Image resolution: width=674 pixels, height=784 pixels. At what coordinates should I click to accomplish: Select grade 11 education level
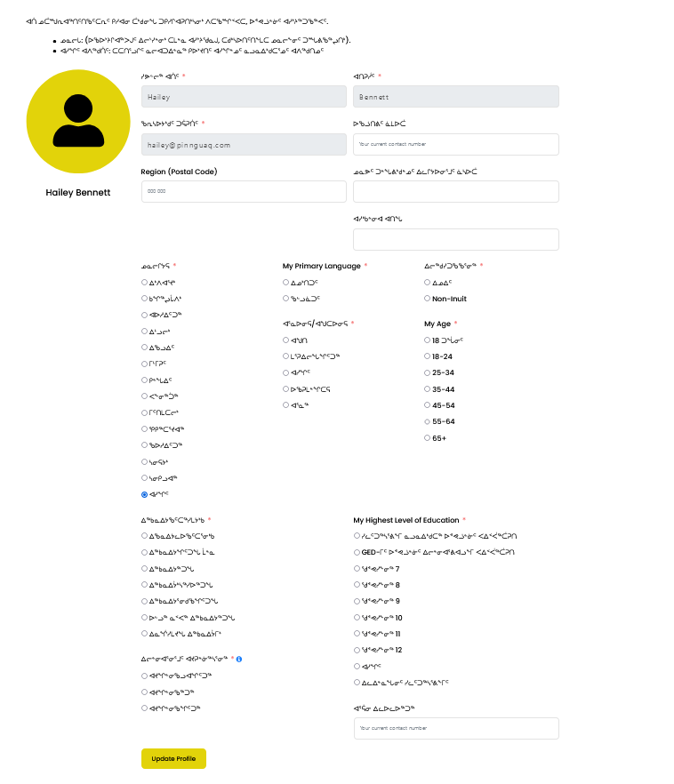tap(357, 634)
